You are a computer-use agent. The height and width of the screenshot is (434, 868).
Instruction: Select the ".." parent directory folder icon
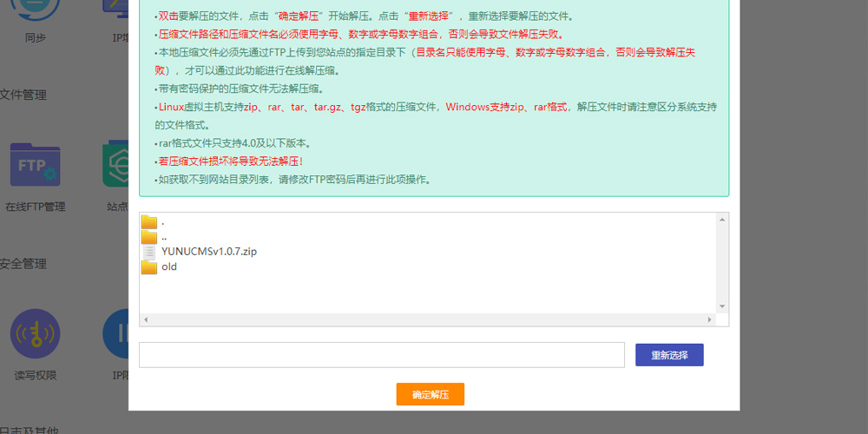(x=148, y=237)
